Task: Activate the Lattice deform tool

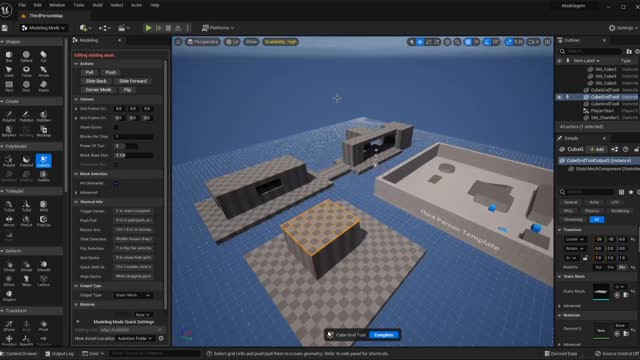Action: [43, 280]
